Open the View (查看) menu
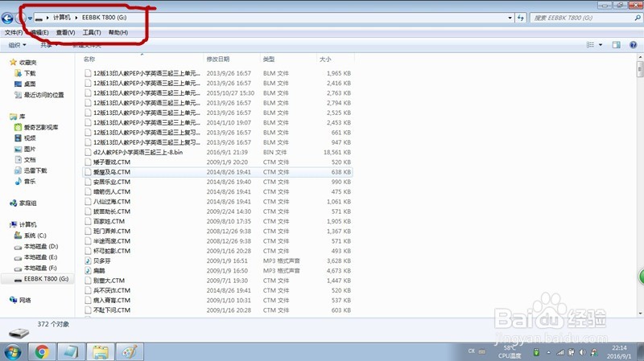 pos(65,32)
